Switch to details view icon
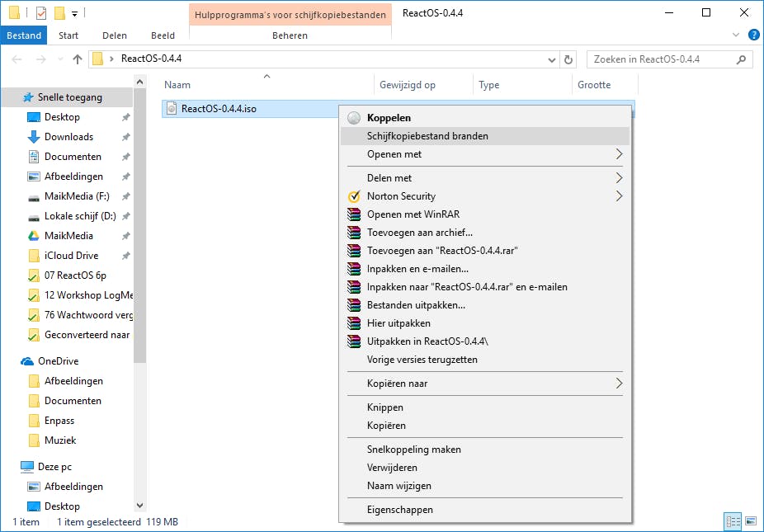The height and width of the screenshot is (532, 764). [x=732, y=521]
